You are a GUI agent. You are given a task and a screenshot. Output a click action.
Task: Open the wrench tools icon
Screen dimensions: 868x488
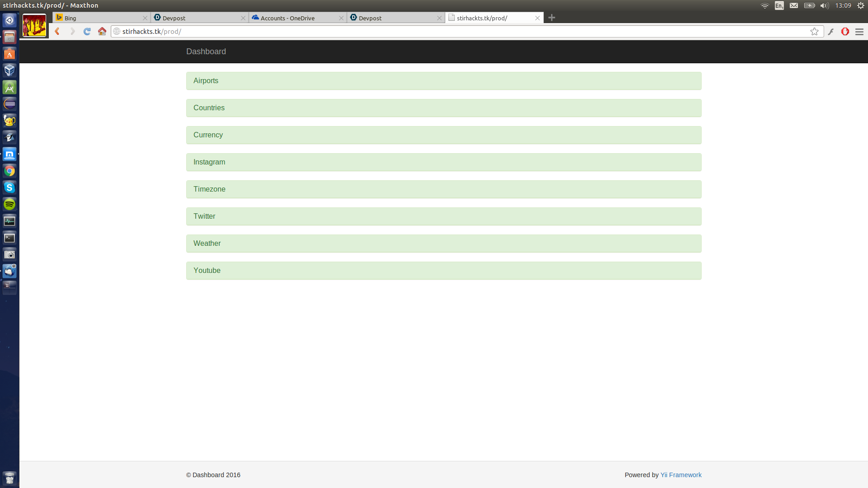tap(831, 32)
